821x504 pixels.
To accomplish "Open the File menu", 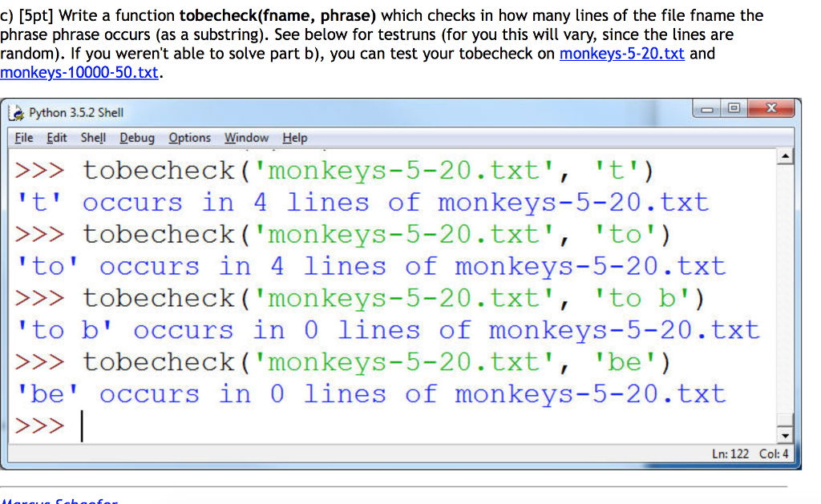I will [23, 138].
